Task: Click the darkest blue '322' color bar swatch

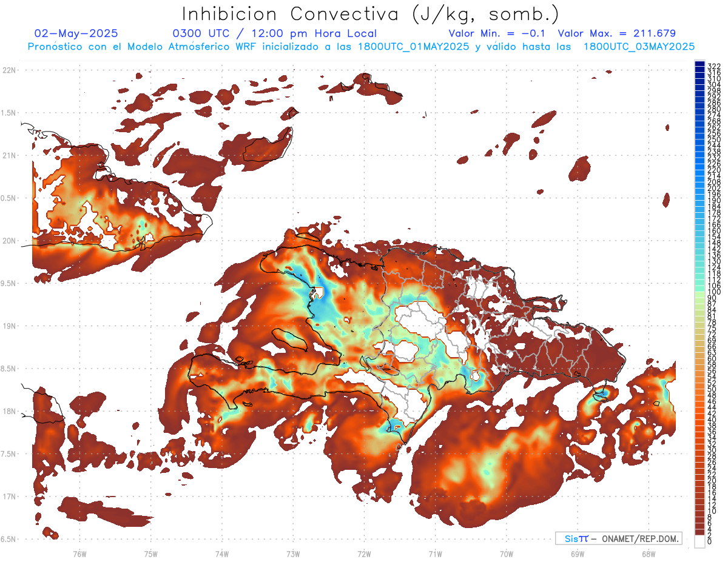Action: (699, 64)
